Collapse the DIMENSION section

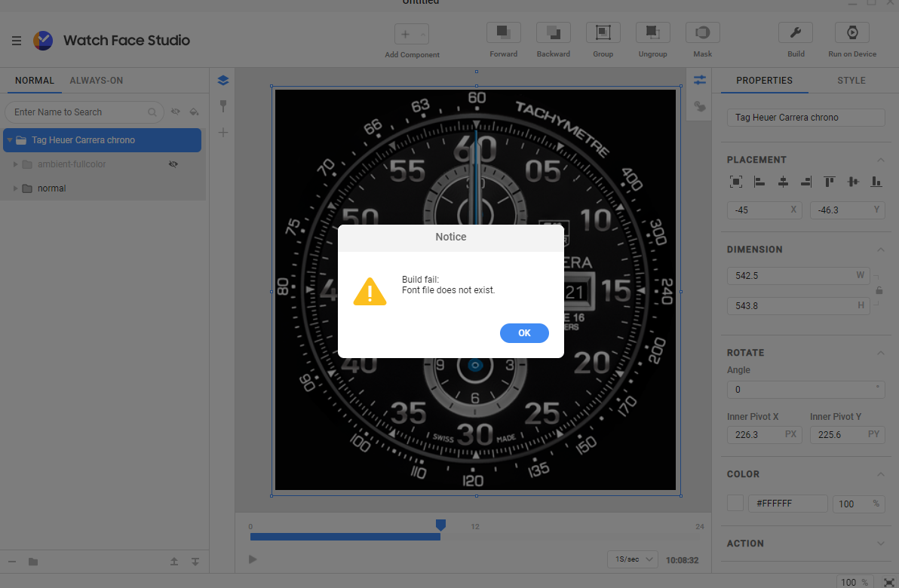pyautogui.click(x=881, y=250)
